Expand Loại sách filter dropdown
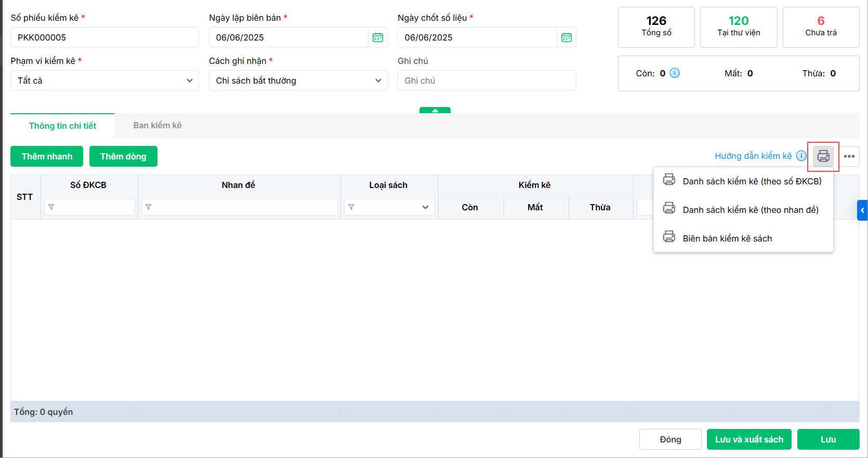Image resolution: width=868 pixels, height=458 pixels. coord(425,207)
